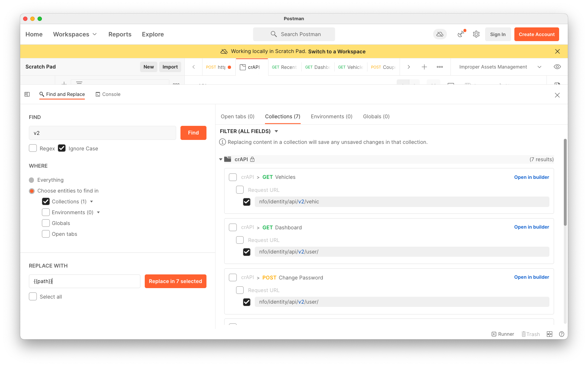588x366 pixels.
Task: Open POST Change Password in builder
Action: [x=531, y=277]
